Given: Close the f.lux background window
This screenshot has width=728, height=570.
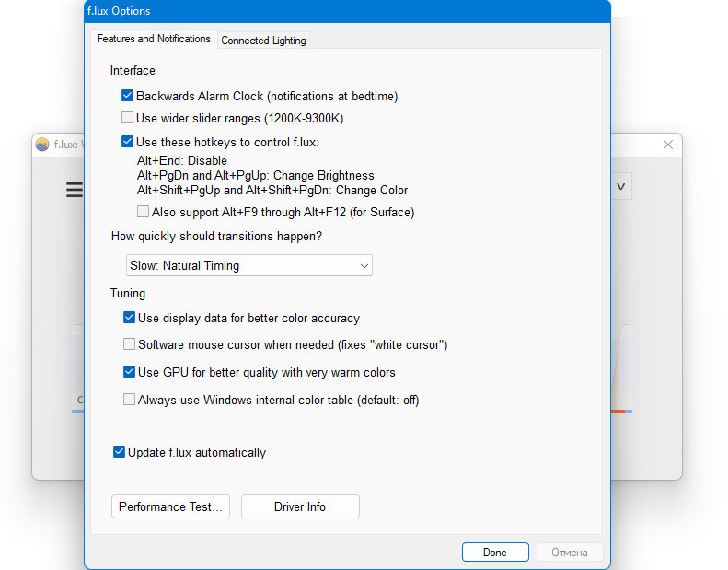Looking at the screenshot, I should [668, 145].
